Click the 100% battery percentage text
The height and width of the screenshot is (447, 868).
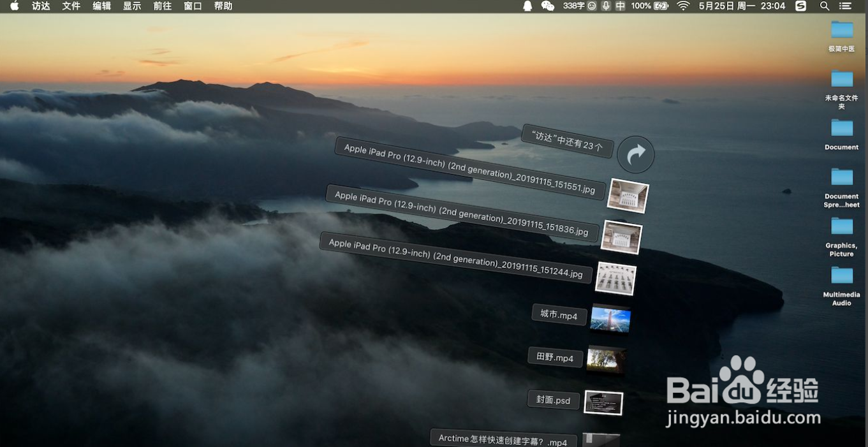(x=640, y=6)
